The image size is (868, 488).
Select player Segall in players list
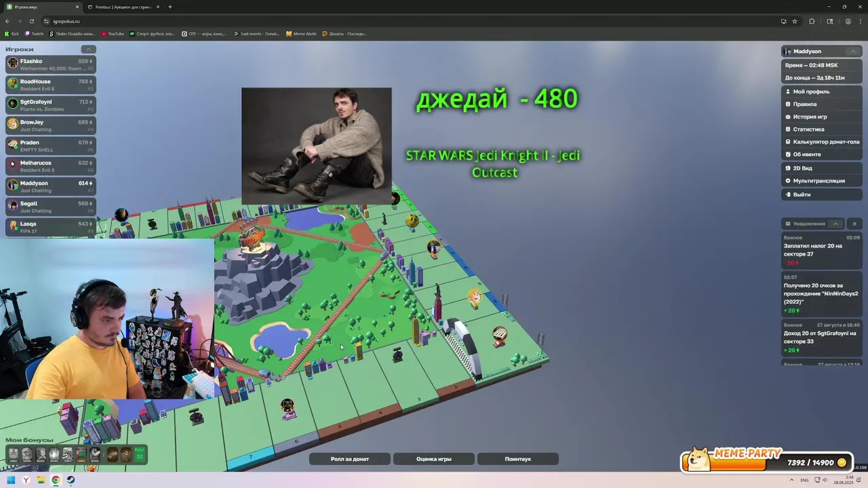[x=51, y=207]
